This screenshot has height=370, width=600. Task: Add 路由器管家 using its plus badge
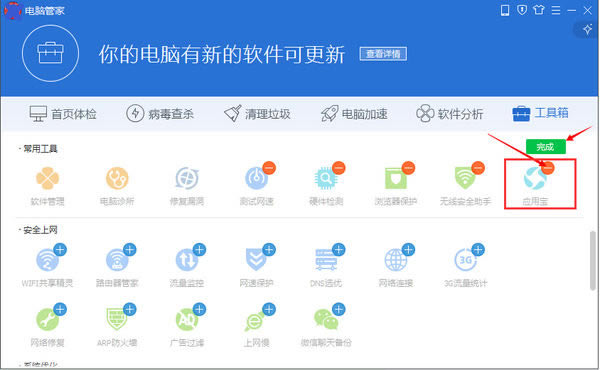tap(130, 249)
